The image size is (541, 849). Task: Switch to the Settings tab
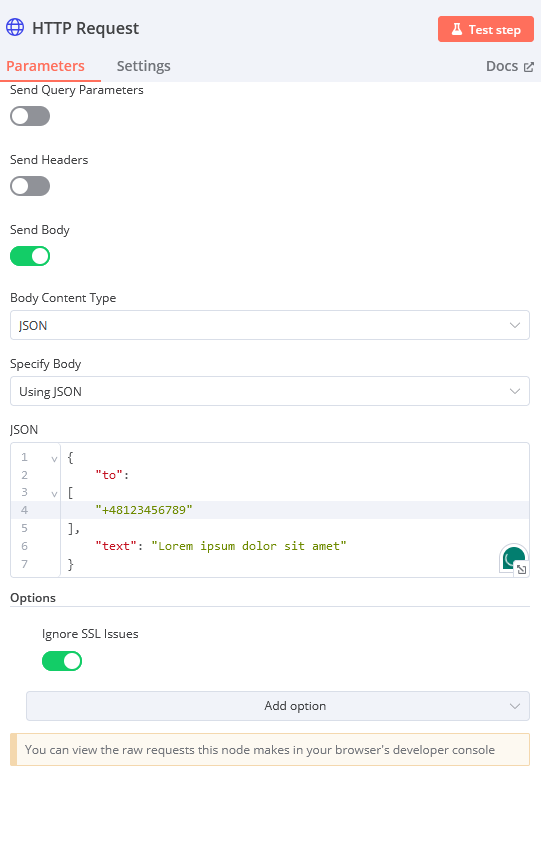tap(144, 66)
